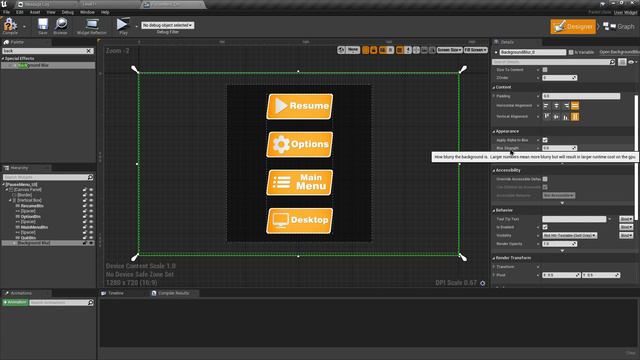Select QuitBtn in Hierarchy

pos(29,238)
